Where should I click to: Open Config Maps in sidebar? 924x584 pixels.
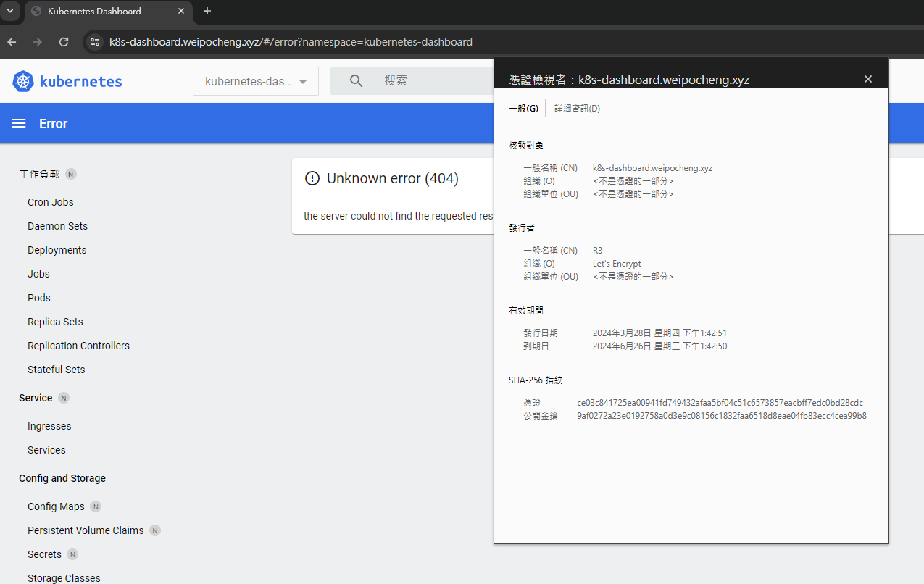pyautogui.click(x=56, y=506)
